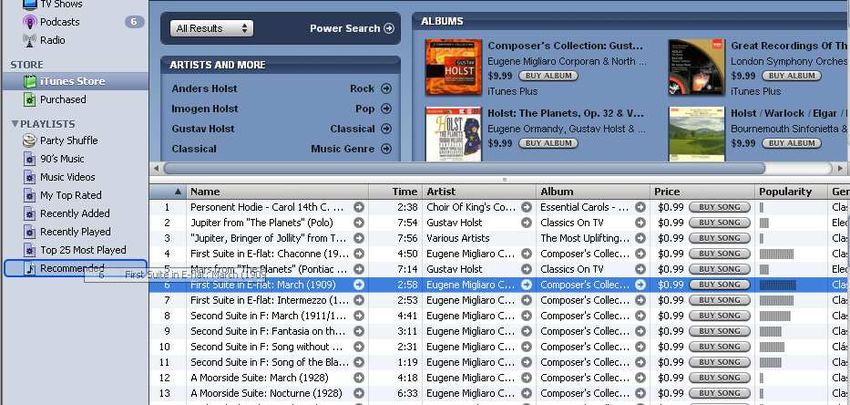This screenshot has width=850, height=405.
Task: Open Top 25 Most Played icon
Action: point(30,250)
